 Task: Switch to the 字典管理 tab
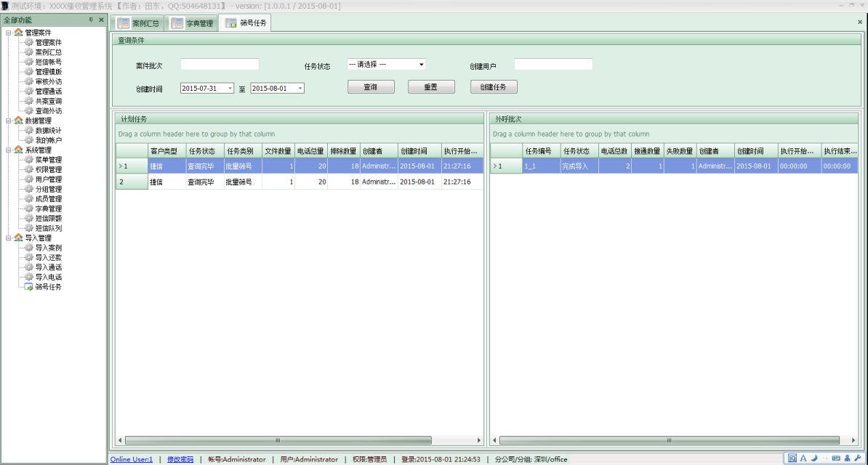click(193, 23)
